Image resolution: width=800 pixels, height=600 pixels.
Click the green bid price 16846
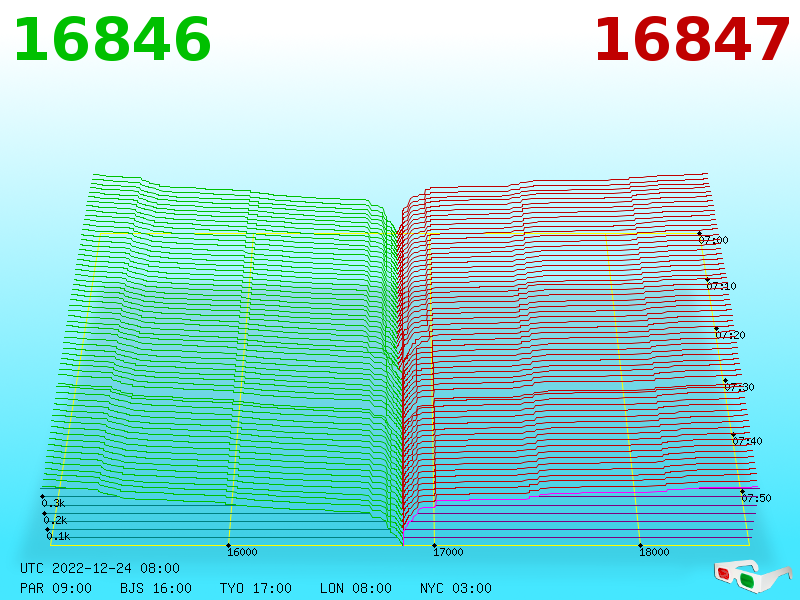point(112,40)
